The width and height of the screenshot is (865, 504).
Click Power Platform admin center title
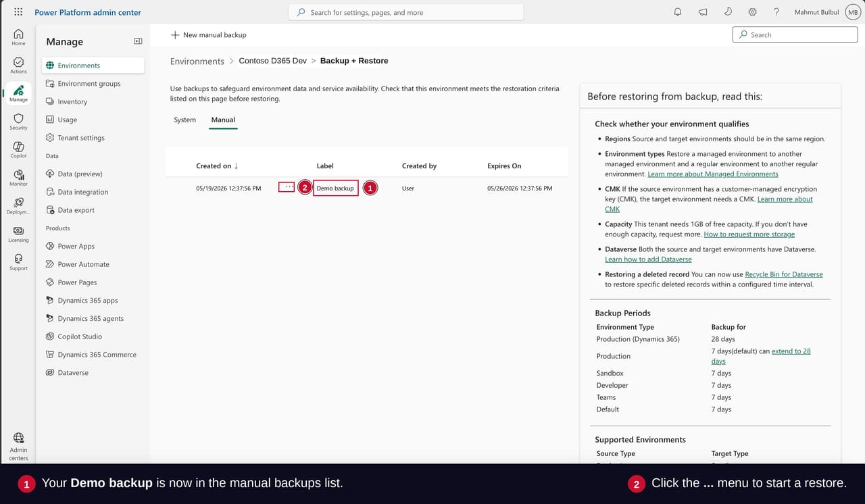coord(88,12)
